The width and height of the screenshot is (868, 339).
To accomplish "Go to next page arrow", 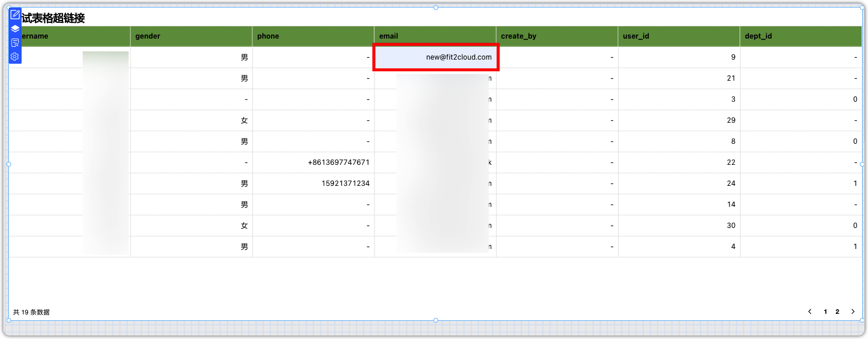I will coord(853,312).
